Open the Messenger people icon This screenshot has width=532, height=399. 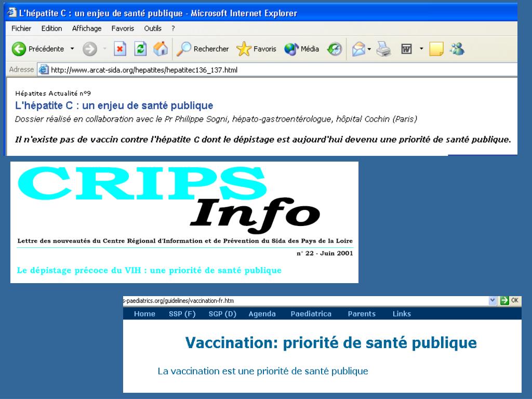click(457, 49)
